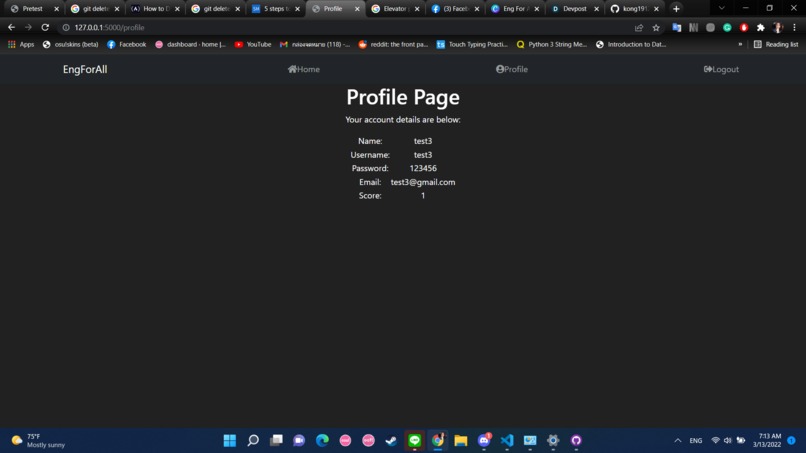Open the Facebook bookmark
Viewport: 806px width, 453px height.
pos(126,45)
